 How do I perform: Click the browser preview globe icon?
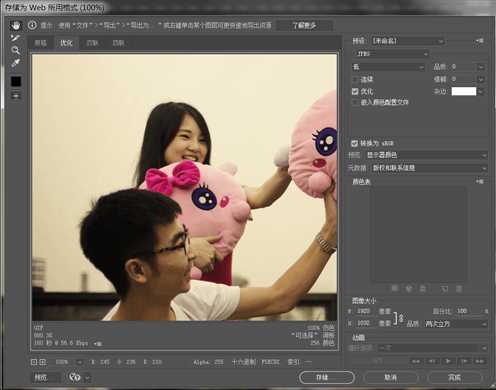coord(75,377)
